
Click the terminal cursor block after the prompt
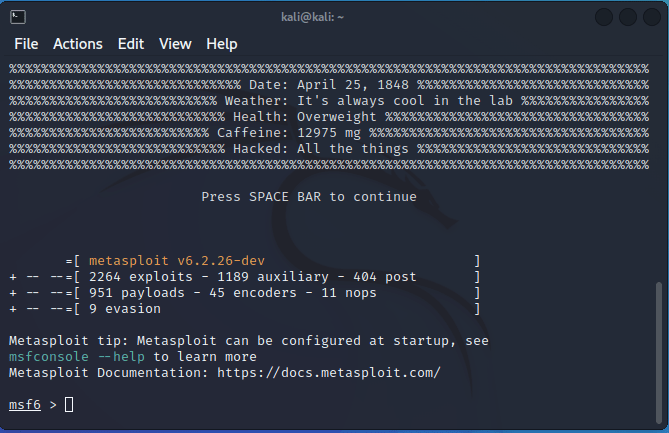pyautogui.click(x=69, y=404)
